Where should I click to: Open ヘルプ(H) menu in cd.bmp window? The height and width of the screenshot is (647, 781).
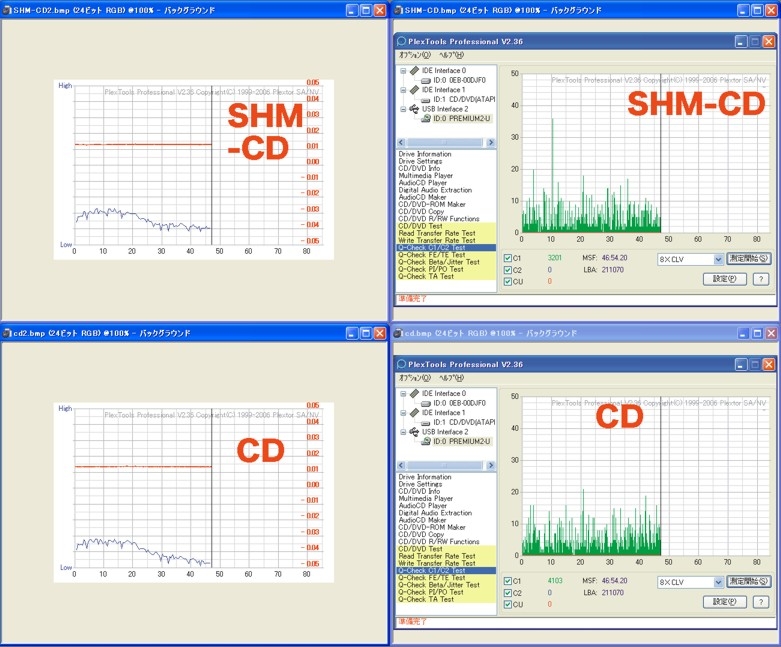click(x=451, y=378)
